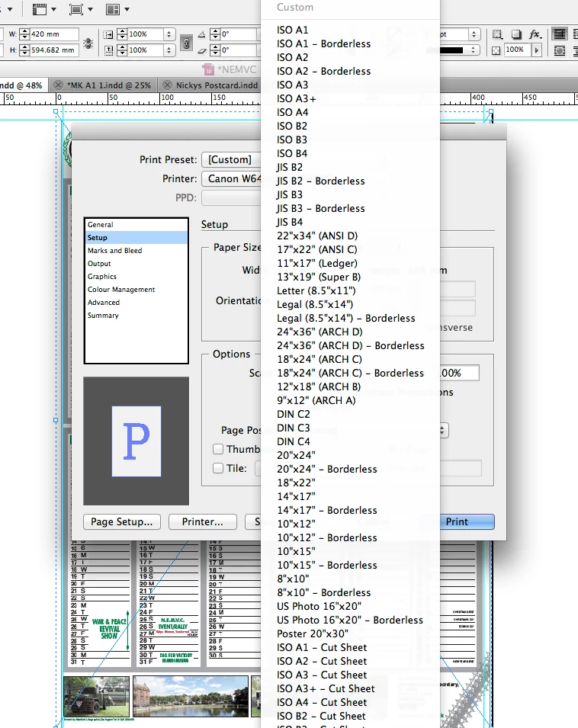Click the corner options icon in the control bar

pos(497,34)
